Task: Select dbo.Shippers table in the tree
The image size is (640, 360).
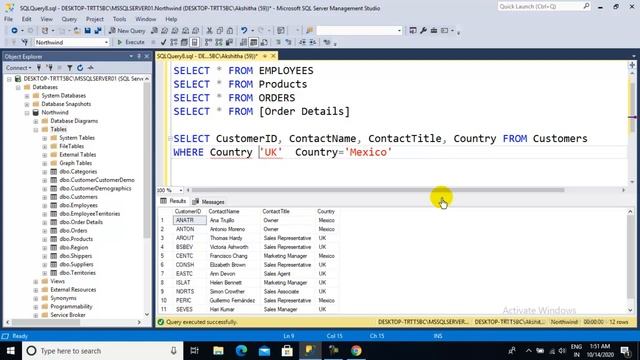Action: (76, 256)
